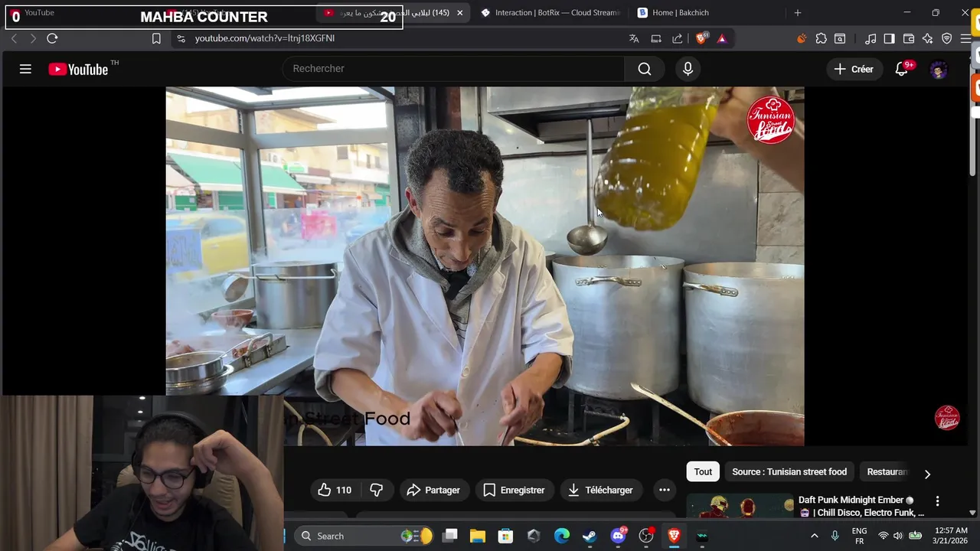This screenshot has width=980, height=551.
Task: Open File Explorer from the taskbar
Action: point(478,536)
